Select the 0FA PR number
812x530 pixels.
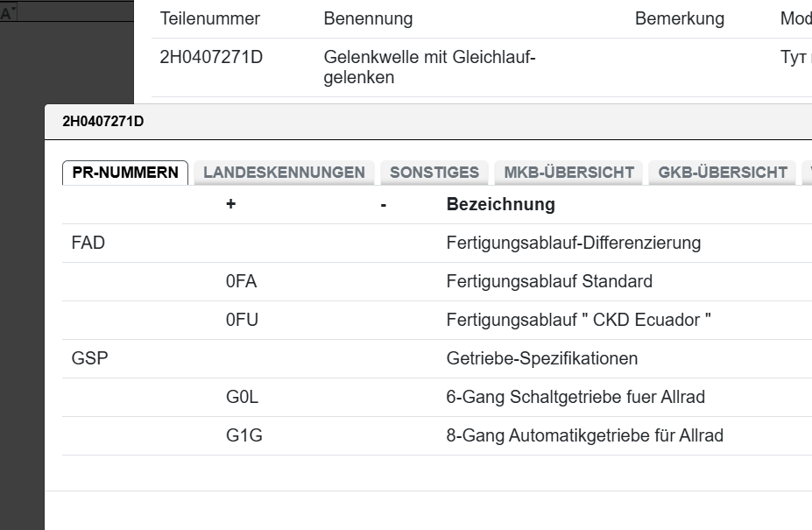pyautogui.click(x=241, y=281)
